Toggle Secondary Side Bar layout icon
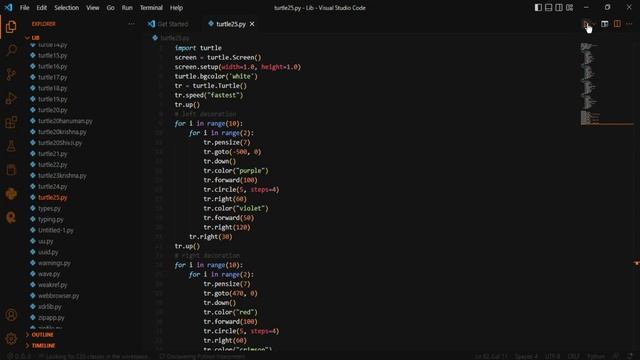 tap(559, 8)
